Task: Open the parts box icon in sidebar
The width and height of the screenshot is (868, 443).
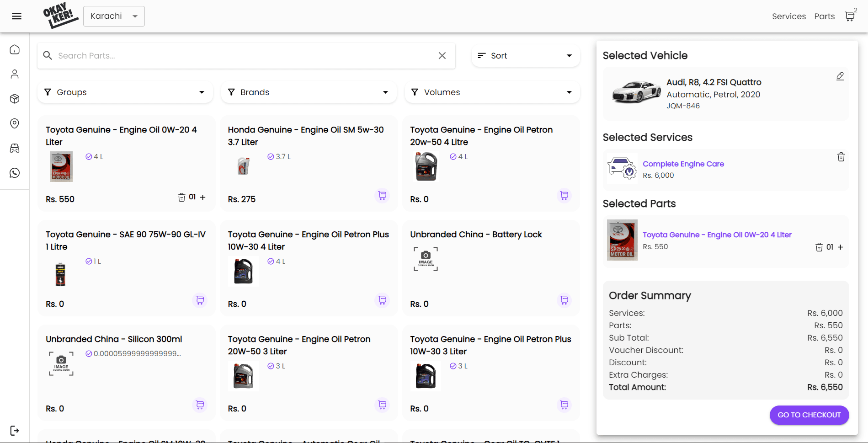Action: [x=15, y=99]
